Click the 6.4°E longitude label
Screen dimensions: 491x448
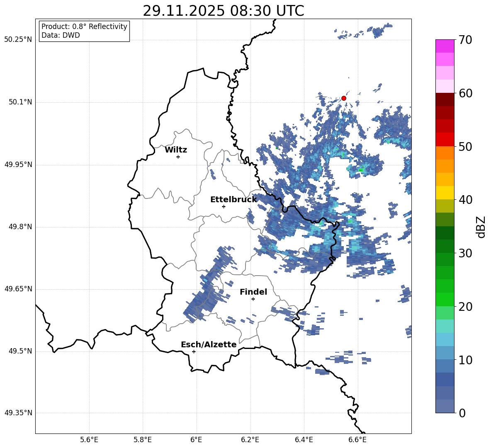click(304, 440)
